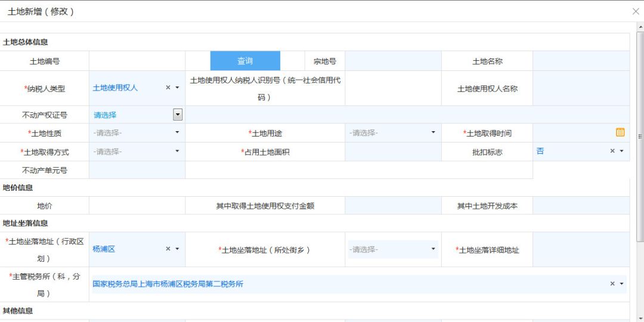Expand the 主管税务所 dropdown arrow
This screenshot has height=322, width=644.
tap(622, 284)
